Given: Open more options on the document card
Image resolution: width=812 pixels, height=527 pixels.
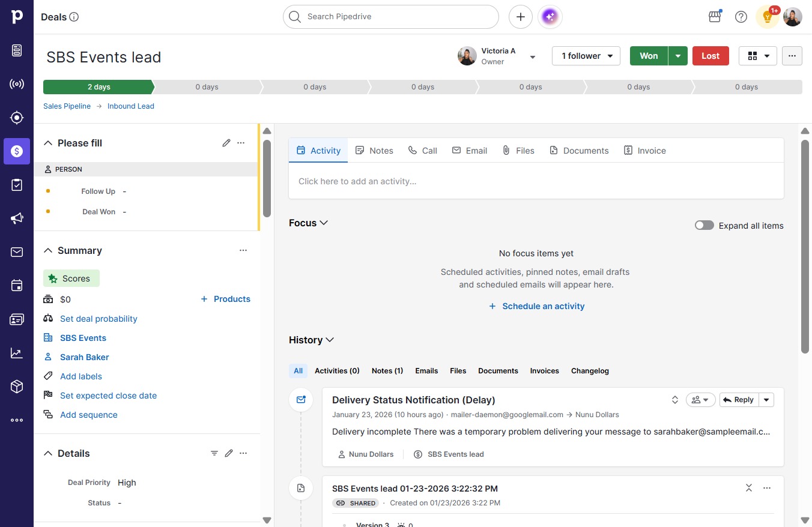Looking at the screenshot, I should pos(767,488).
